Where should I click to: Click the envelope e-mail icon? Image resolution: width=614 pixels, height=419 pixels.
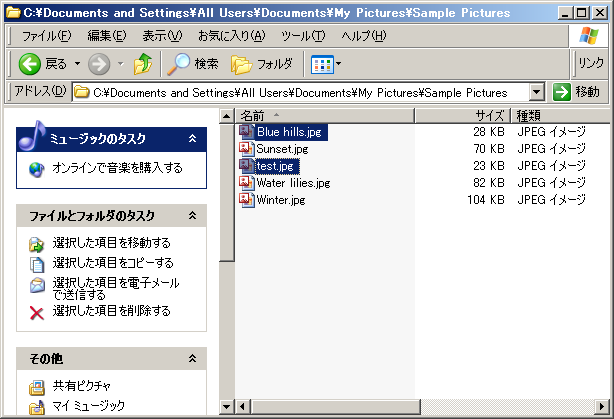coord(37,285)
